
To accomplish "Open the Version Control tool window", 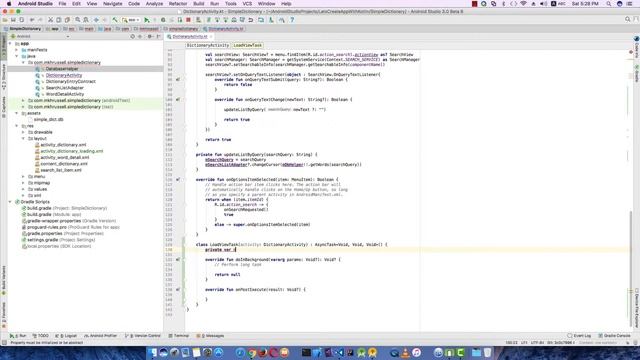I will pos(143,336).
